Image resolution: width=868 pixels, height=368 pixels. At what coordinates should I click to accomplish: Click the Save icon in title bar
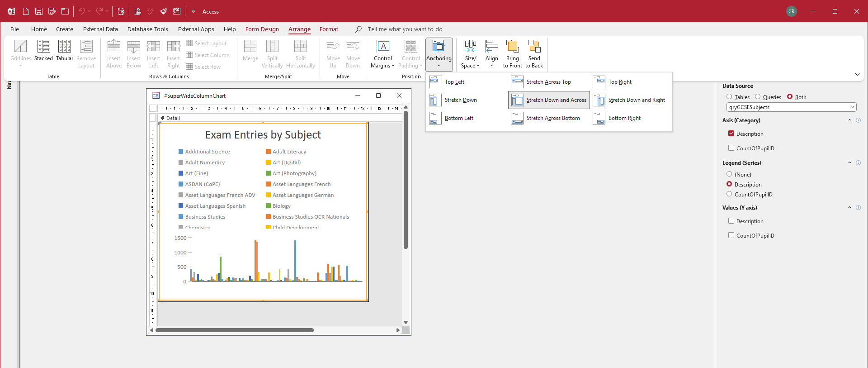[x=39, y=11]
